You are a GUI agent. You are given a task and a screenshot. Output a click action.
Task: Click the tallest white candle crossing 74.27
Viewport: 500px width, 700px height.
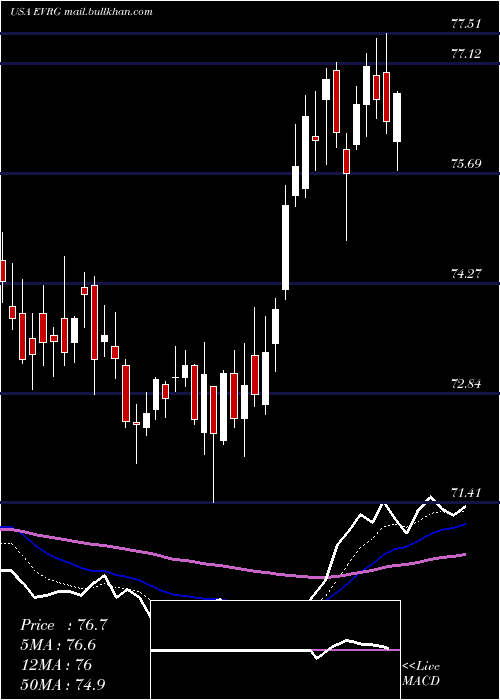tap(285, 247)
